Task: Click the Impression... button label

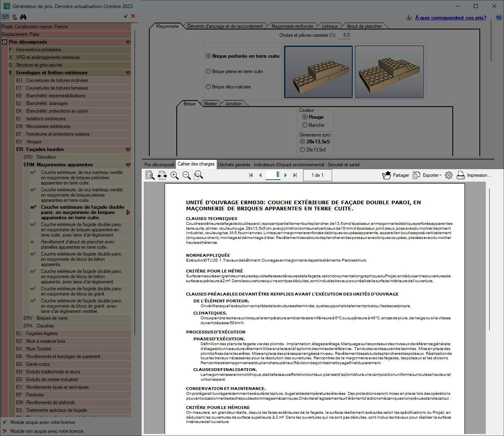Action: (479, 175)
